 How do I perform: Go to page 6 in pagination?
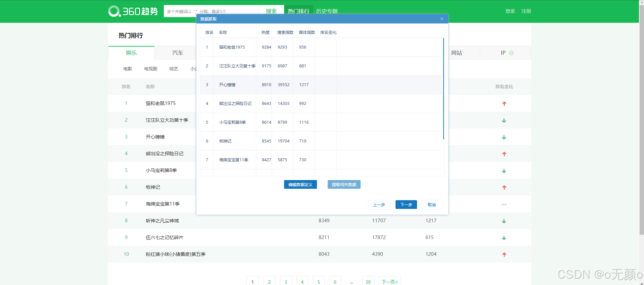[x=335, y=281]
